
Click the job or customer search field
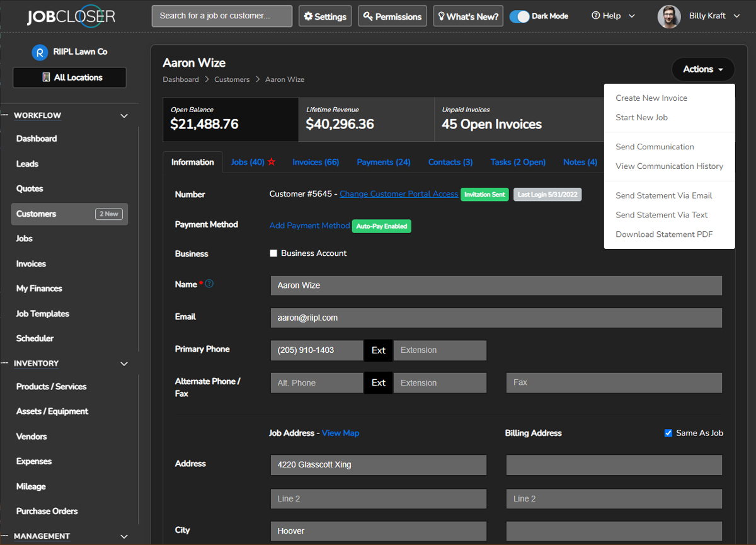pyautogui.click(x=221, y=16)
